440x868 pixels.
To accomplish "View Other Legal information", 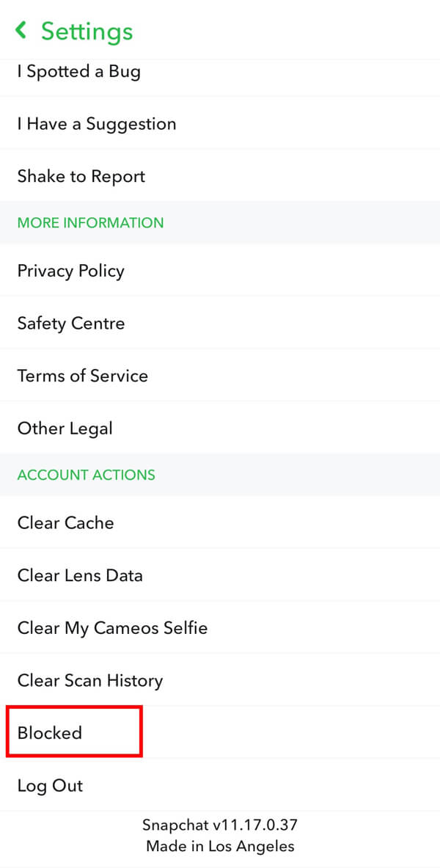I will 65,428.
